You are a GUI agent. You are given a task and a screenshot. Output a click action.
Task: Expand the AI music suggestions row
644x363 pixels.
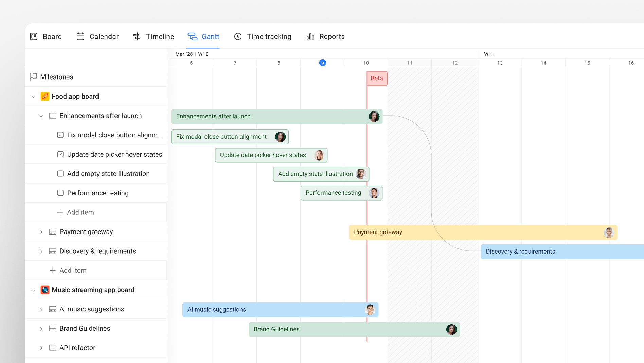click(41, 310)
